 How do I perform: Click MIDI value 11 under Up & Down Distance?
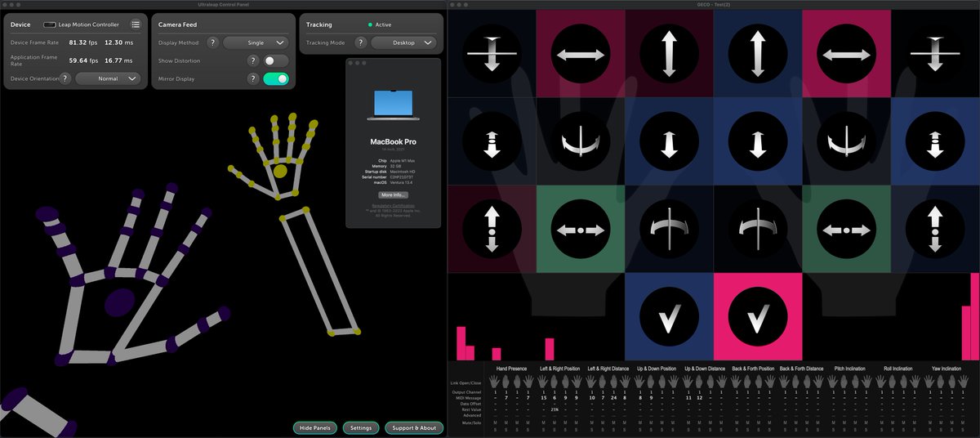[688, 398]
